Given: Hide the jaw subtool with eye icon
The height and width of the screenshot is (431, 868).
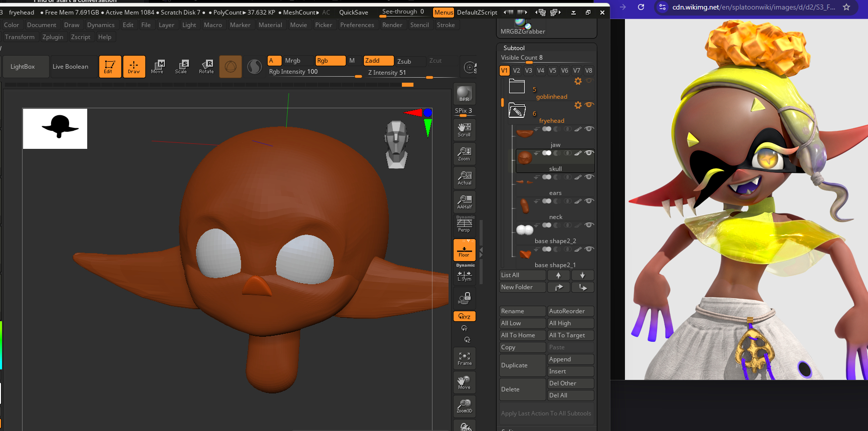Looking at the screenshot, I should [x=589, y=129].
